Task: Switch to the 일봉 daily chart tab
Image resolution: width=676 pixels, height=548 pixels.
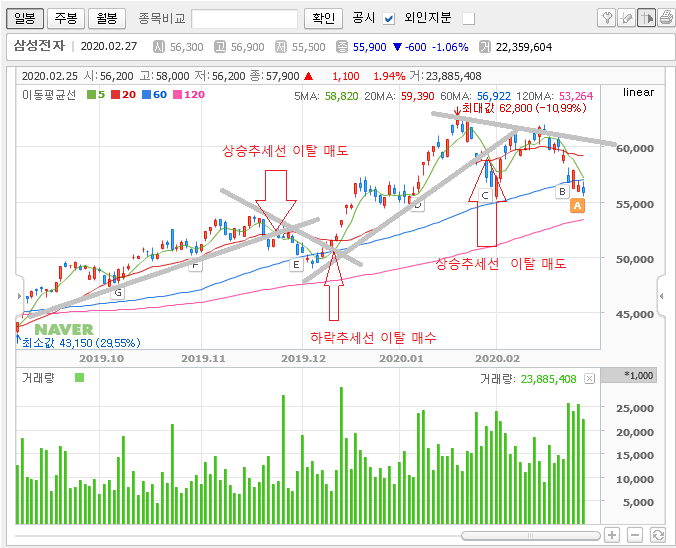Action: pos(25,19)
